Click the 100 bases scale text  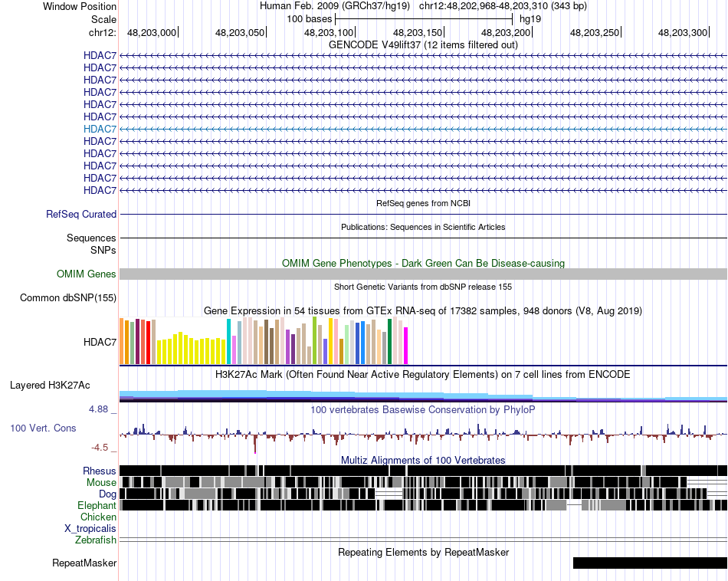tap(310, 19)
